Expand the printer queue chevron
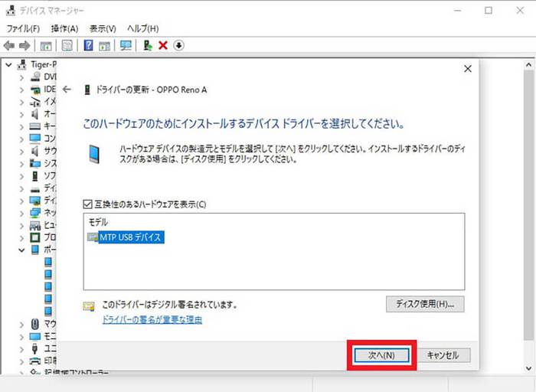Screen dimensions: 536x392 tap(21, 361)
